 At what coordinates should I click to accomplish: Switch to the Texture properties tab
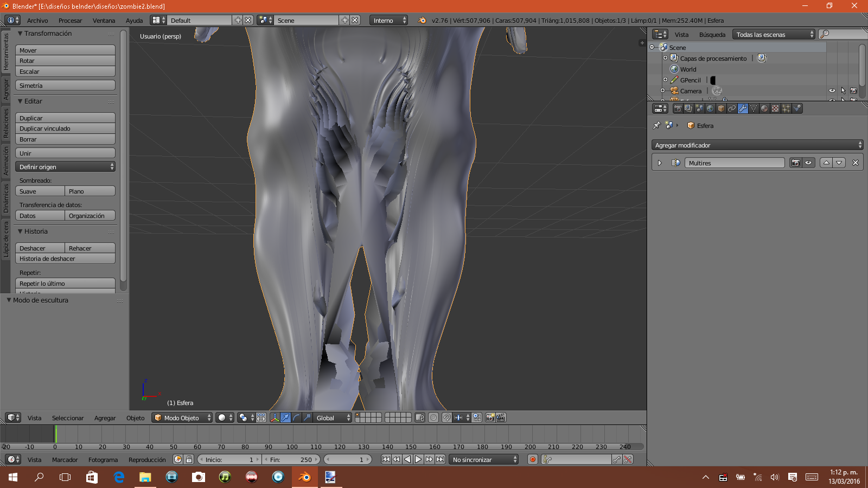point(775,108)
